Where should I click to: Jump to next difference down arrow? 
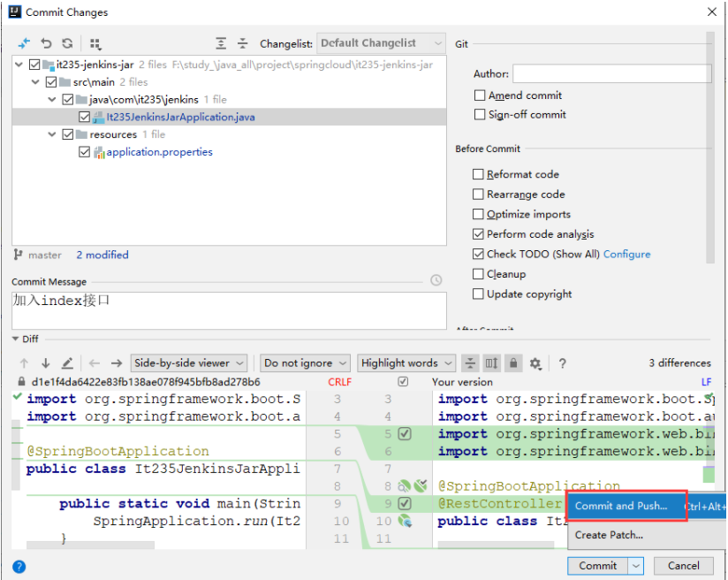point(46,363)
